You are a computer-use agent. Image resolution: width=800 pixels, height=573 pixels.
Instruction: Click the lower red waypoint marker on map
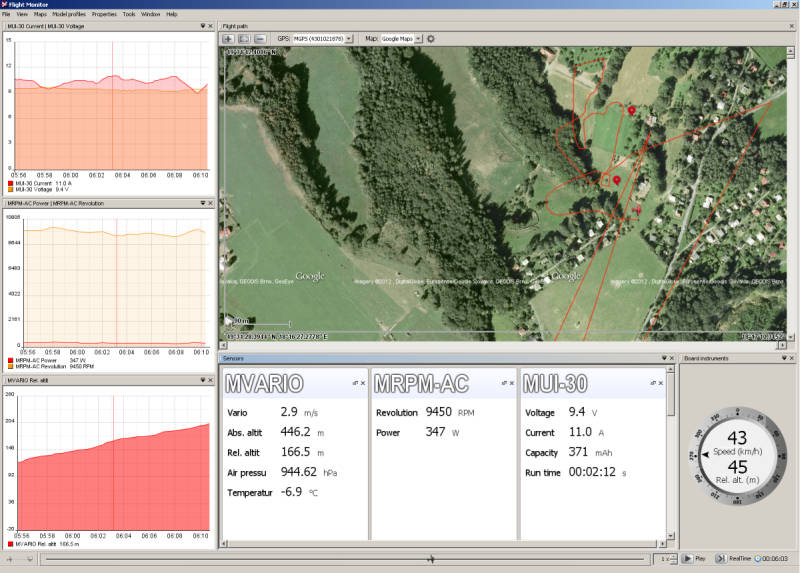click(x=617, y=180)
